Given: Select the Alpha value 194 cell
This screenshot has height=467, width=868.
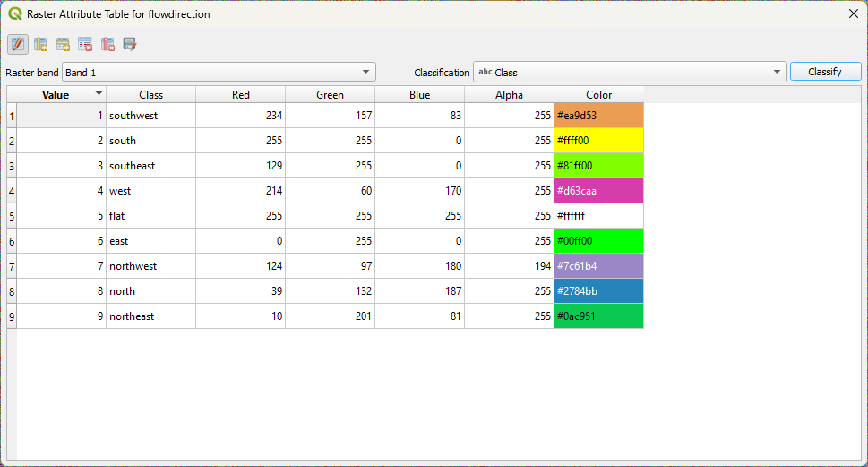Looking at the screenshot, I should click(509, 266).
